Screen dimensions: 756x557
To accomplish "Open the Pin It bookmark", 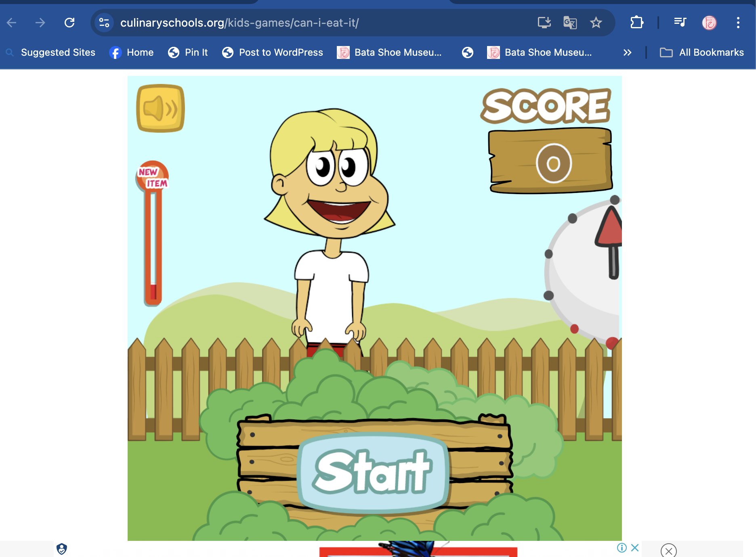I will [x=188, y=52].
